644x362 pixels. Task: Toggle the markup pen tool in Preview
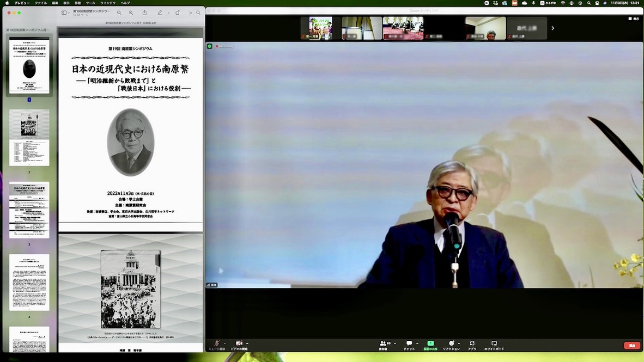coord(160,13)
